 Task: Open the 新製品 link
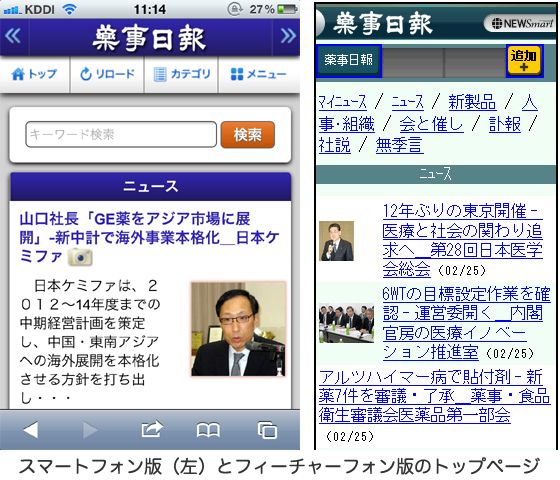[472, 102]
